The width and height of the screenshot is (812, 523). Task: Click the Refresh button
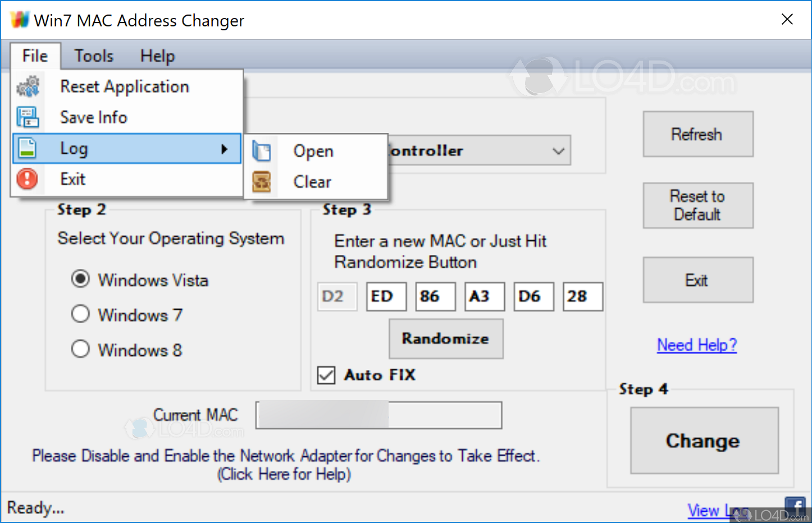pos(698,134)
